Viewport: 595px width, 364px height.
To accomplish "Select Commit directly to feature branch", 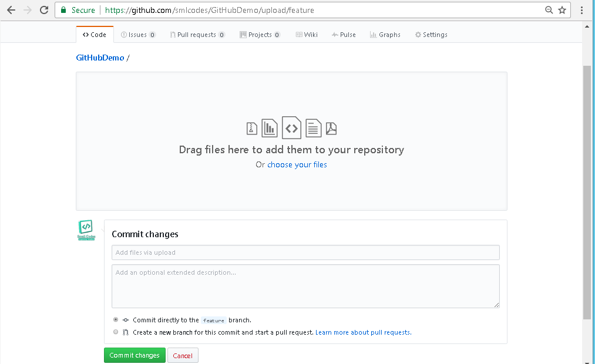I will [x=115, y=320].
